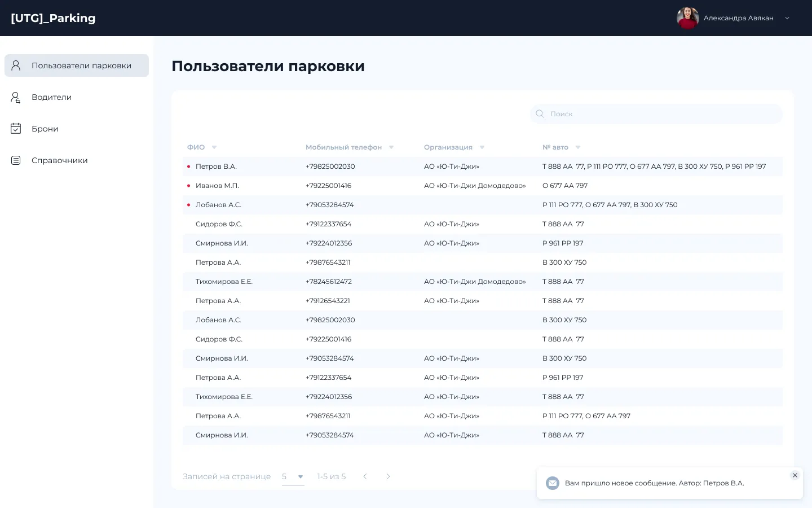Screen dimensions: 812x508
Task: Click the user avatar of Александра Авякан
Action: (688, 18)
